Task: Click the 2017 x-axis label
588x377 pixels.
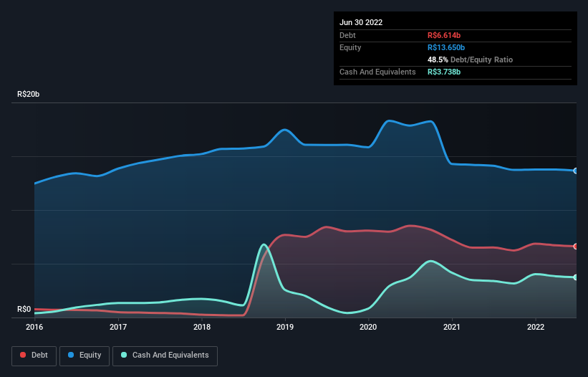Action: (x=118, y=327)
